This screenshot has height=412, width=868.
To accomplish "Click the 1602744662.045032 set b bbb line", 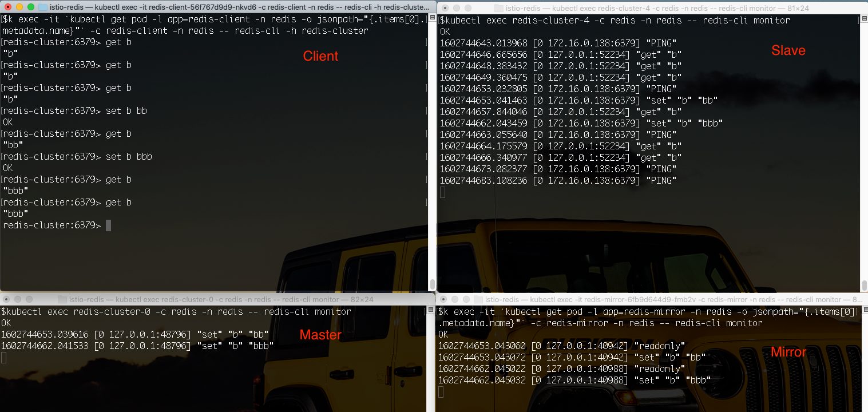I will click(x=574, y=381).
